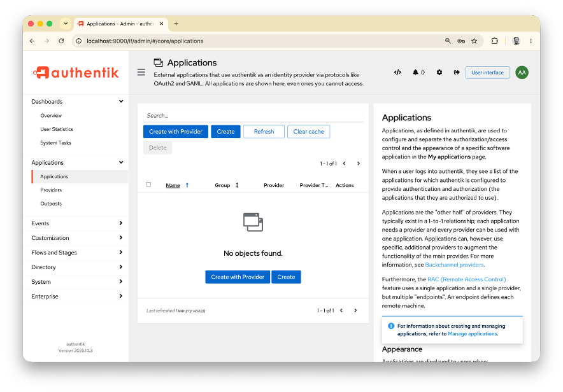Open settings gear icon
Screen dimensions: 563x392
[439, 73]
